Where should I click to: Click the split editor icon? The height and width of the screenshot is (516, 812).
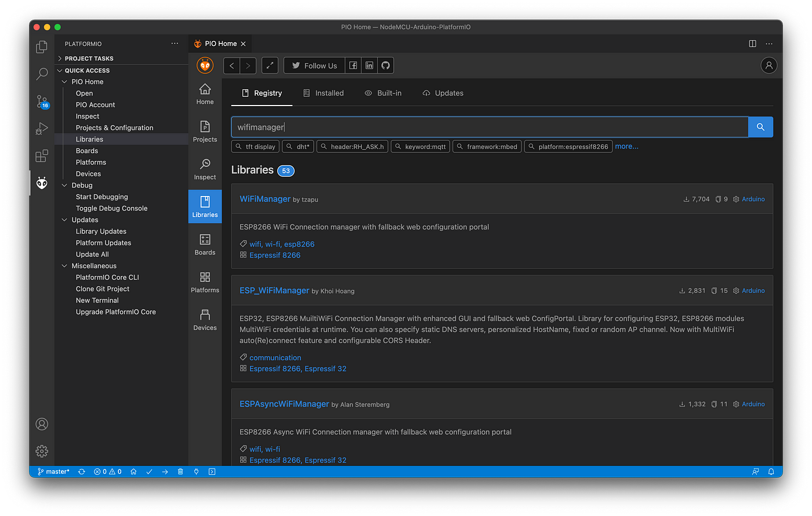752,43
